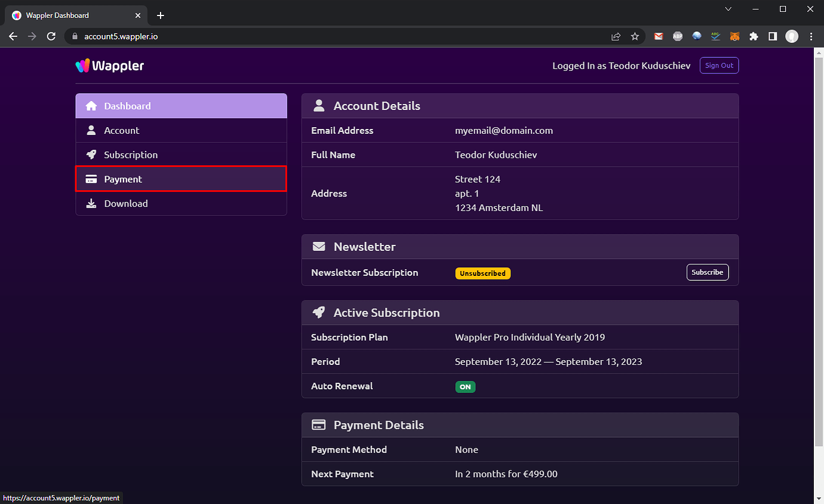Bookmark the page with the star icon
This screenshot has height=504, width=824.
point(635,36)
